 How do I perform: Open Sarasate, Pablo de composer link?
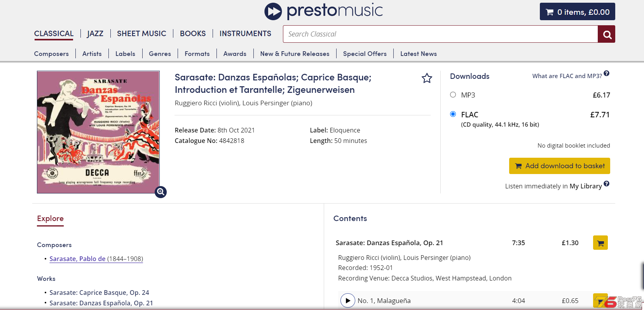pyautogui.click(x=96, y=259)
